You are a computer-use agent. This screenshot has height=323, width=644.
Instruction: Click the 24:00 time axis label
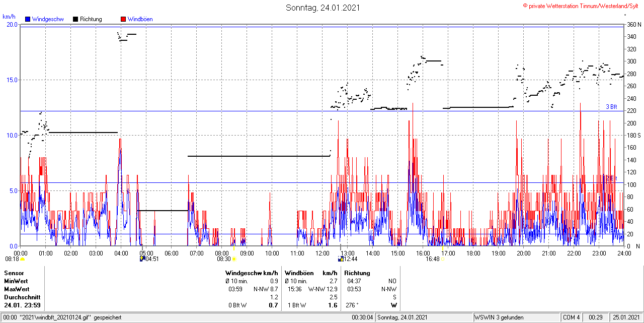624,253
